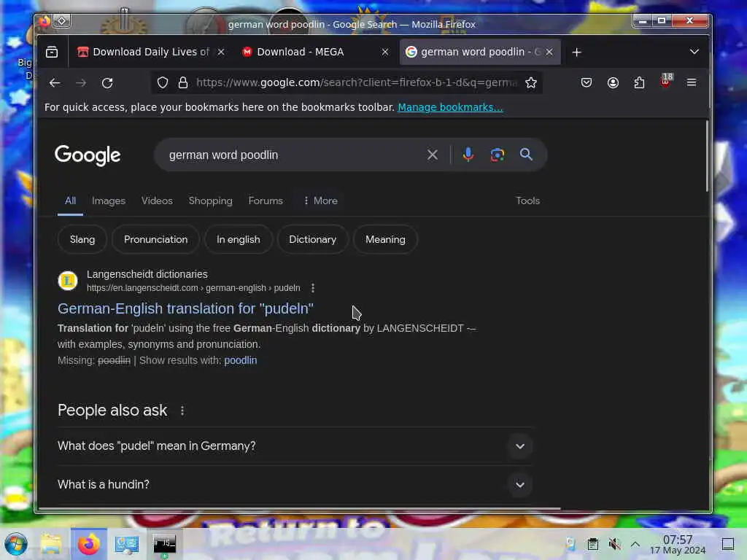This screenshot has height=560, width=747.
Task: Click inside the Google search field
Action: click(293, 155)
